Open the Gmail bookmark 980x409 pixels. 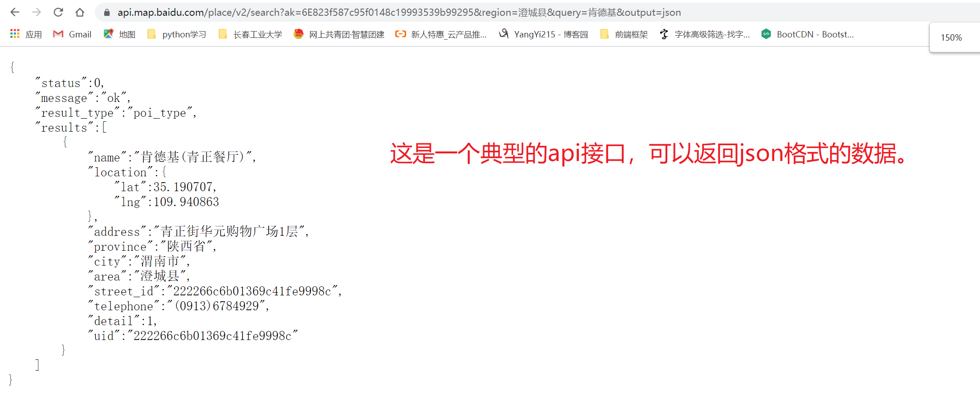point(72,34)
